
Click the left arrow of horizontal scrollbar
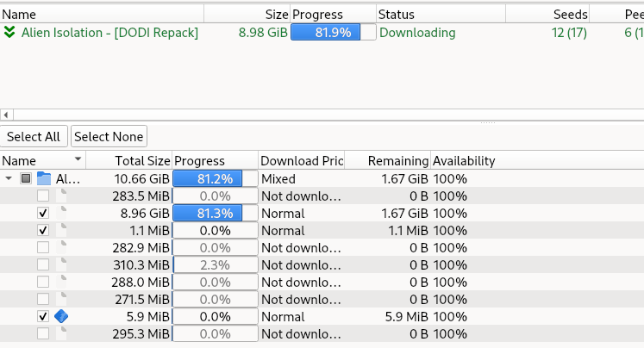[x=6, y=115]
